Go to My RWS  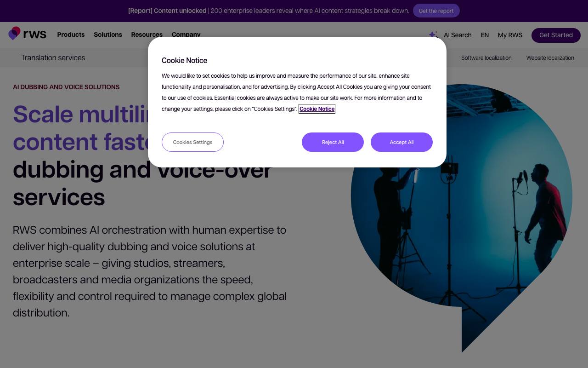click(x=510, y=35)
